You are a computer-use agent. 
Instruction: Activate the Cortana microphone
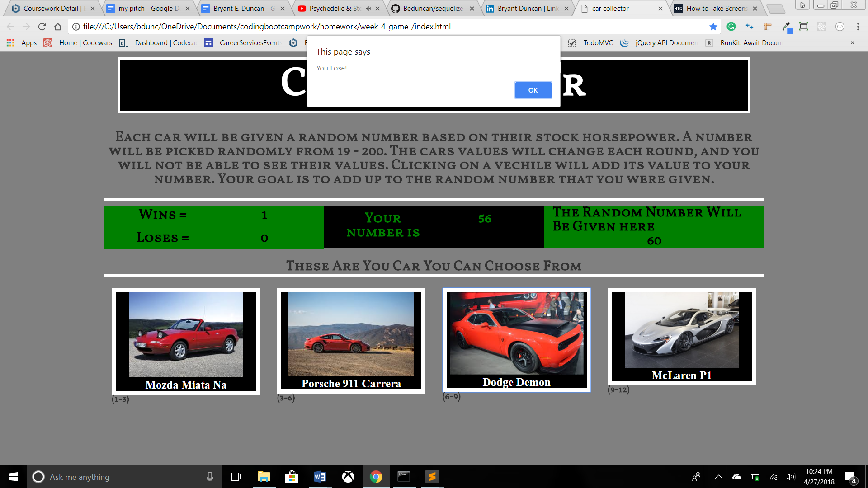[210, 477]
